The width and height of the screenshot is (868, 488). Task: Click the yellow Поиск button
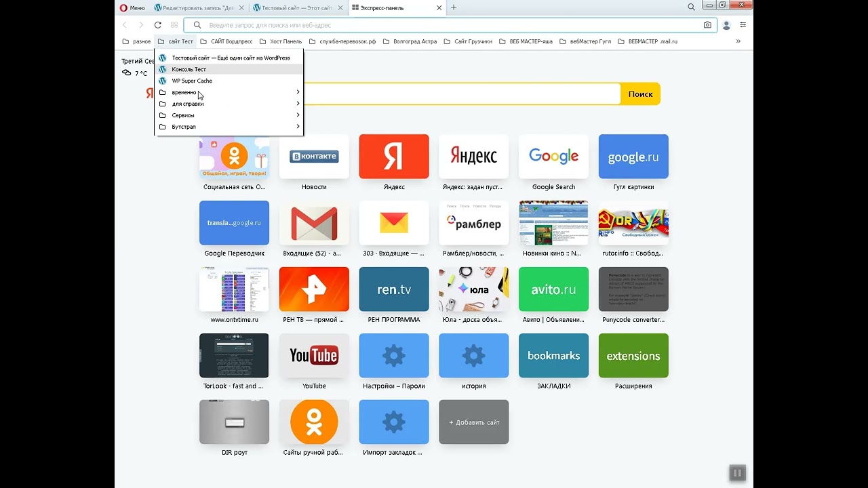640,94
